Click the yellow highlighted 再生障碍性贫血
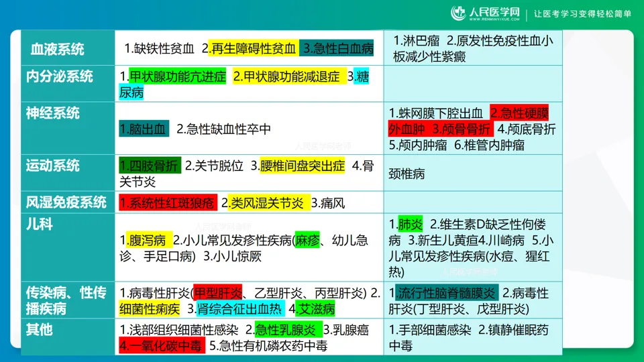 tap(252, 48)
